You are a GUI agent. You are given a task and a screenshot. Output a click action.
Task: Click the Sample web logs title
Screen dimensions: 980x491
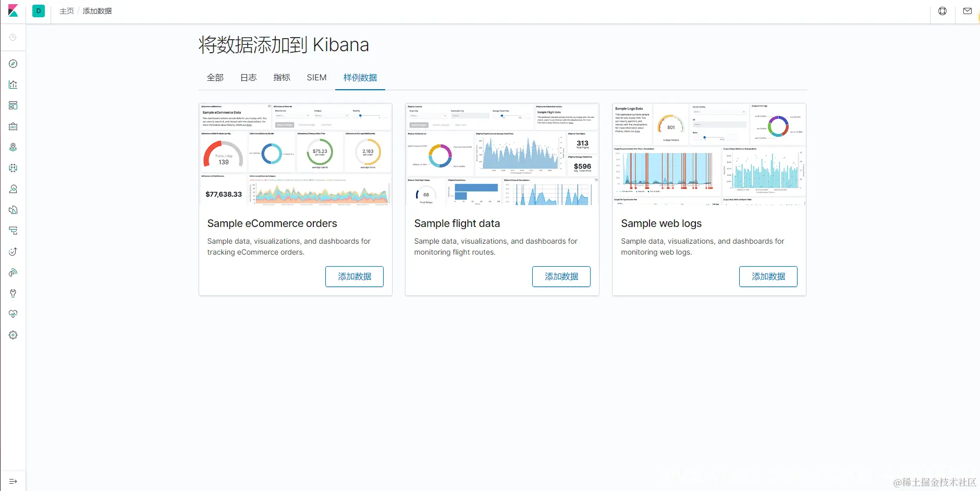(x=661, y=223)
